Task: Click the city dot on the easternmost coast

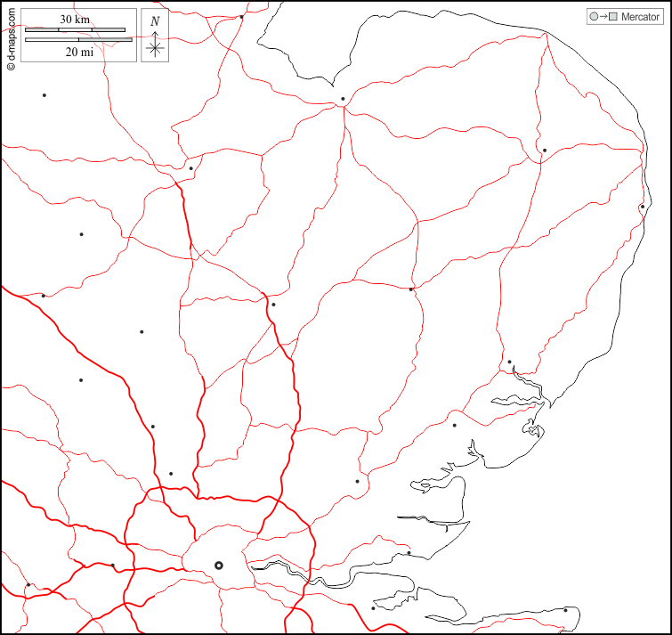Action: point(642,207)
